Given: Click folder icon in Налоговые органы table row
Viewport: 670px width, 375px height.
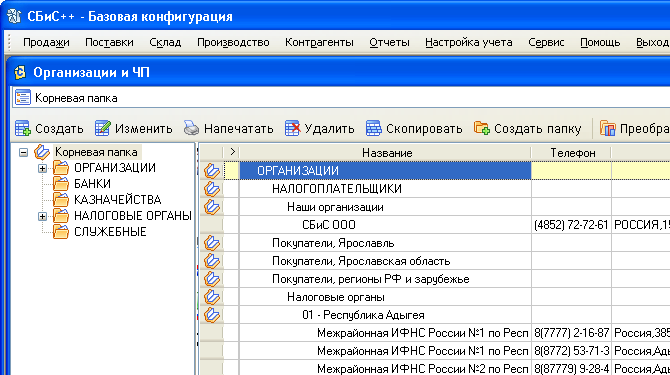Looking at the screenshot, I should pos(212,297).
